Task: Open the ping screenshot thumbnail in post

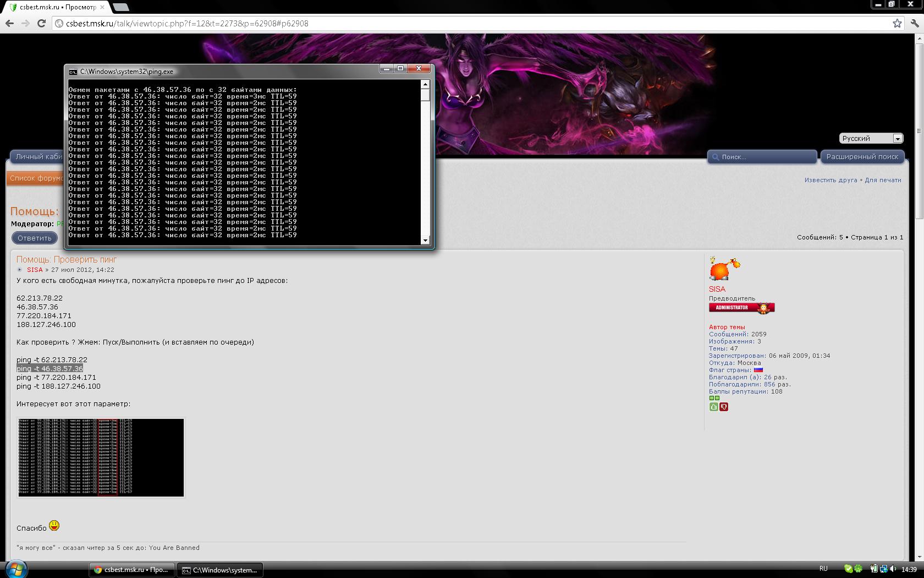Action: pos(101,457)
